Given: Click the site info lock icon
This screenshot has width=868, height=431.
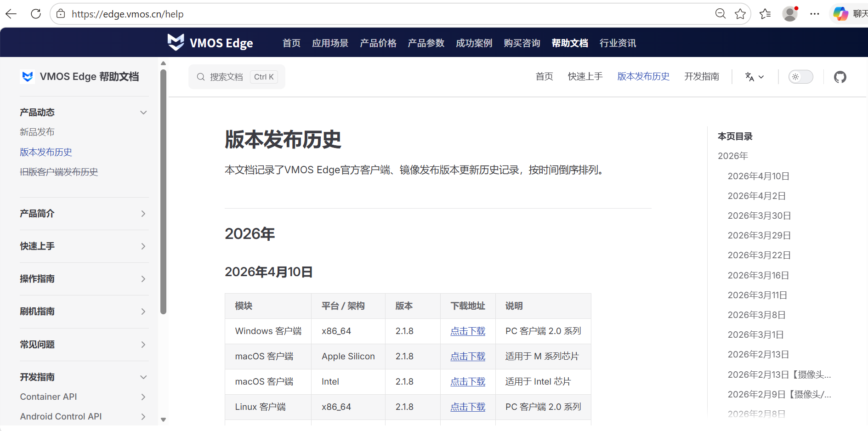Looking at the screenshot, I should [x=61, y=14].
